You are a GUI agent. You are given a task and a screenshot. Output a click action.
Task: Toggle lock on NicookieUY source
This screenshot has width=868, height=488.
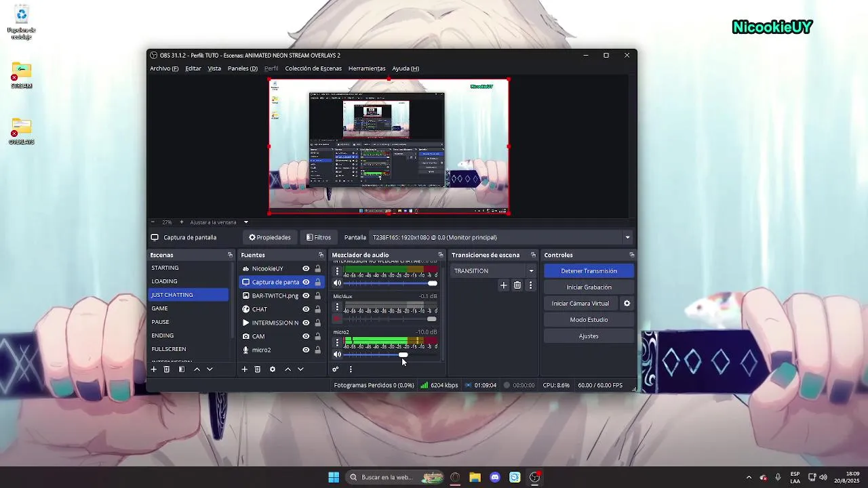[x=317, y=268]
